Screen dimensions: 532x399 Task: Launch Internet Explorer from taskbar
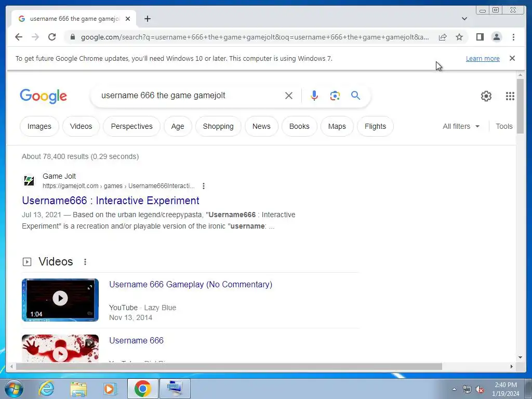(x=46, y=389)
